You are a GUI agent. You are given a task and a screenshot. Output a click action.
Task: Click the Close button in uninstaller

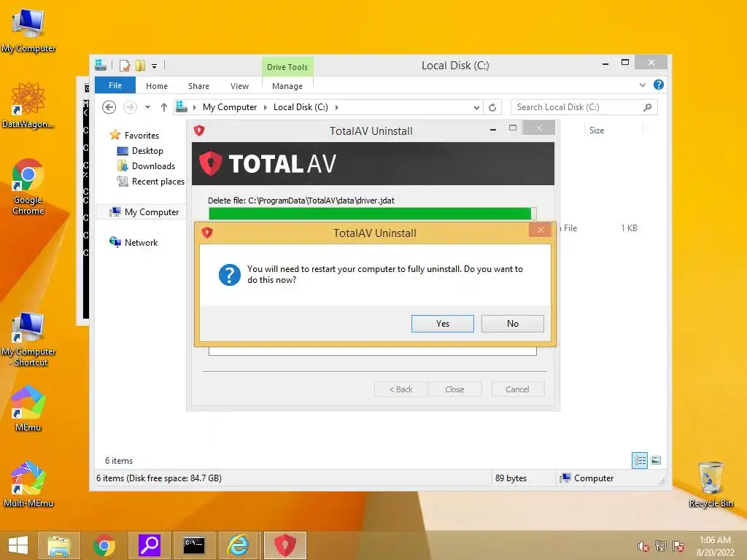[454, 389]
